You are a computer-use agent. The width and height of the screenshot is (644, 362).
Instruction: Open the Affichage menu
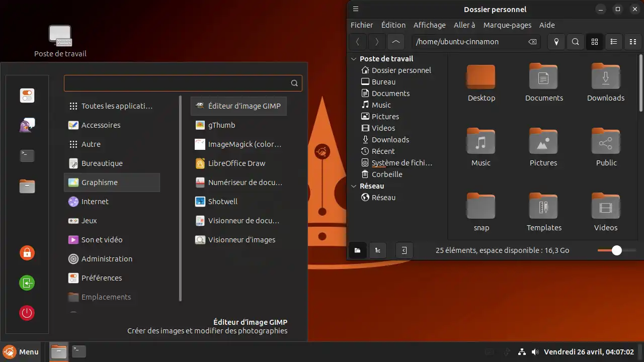[430, 25]
